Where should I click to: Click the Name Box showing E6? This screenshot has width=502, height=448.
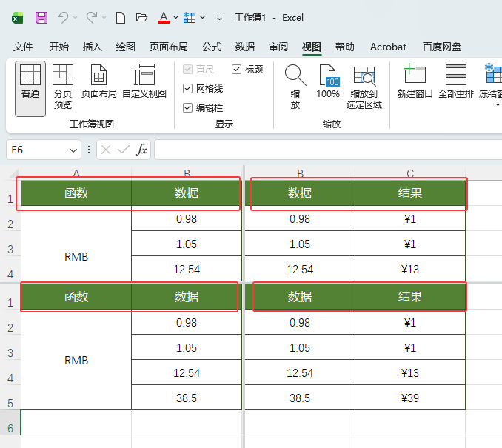(36, 150)
